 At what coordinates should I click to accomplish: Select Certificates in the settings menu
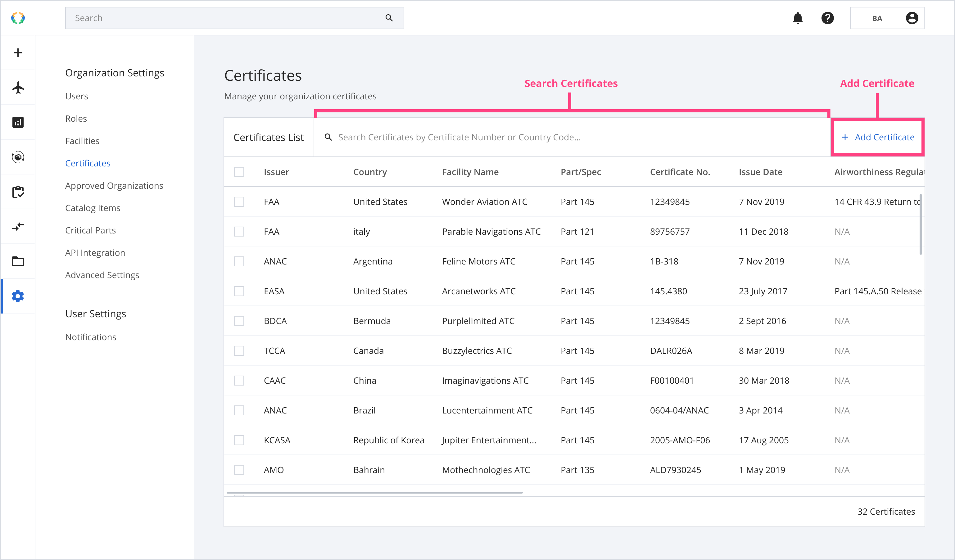point(88,163)
